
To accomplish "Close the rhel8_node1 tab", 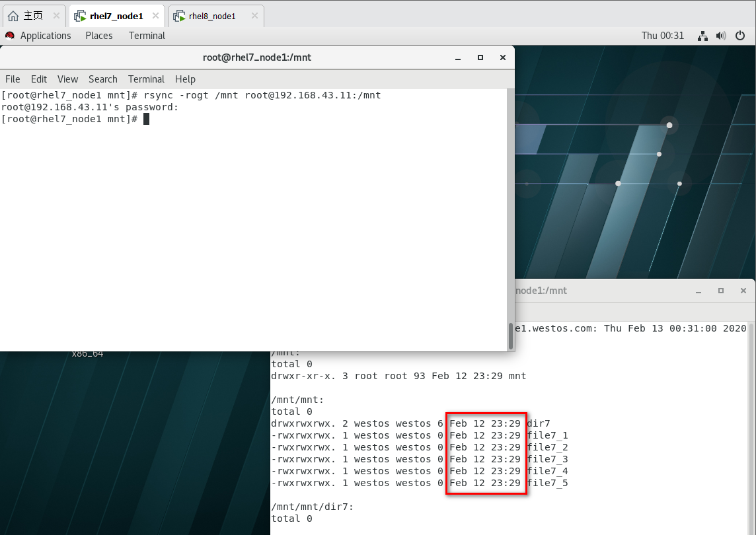I will [x=254, y=16].
